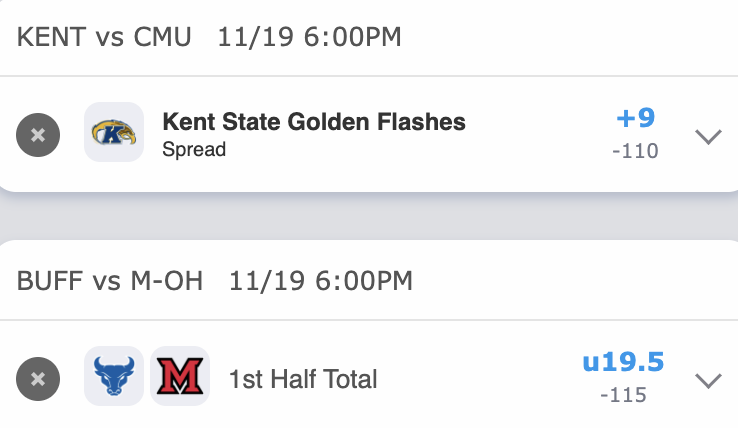738x428 pixels.
Task: Select the u19.5 under total value
Action: [x=623, y=361]
